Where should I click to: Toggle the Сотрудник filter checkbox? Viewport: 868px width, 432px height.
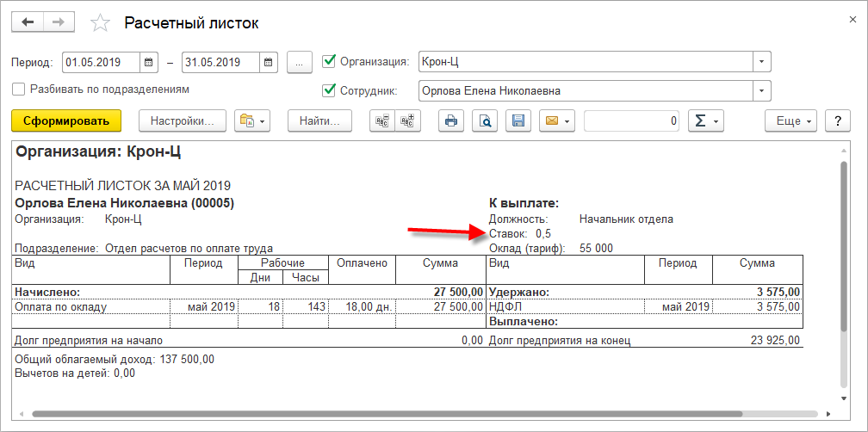(x=329, y=89)
